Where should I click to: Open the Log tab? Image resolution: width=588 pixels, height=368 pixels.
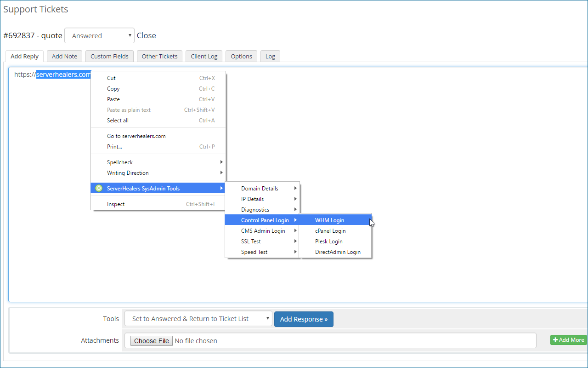(270, 56)
